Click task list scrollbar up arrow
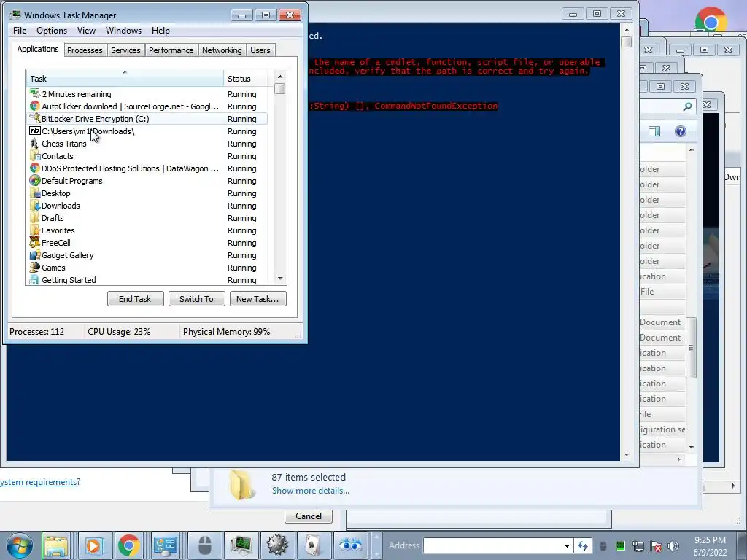This screenshot has width=747, height=560. (280, 77)
